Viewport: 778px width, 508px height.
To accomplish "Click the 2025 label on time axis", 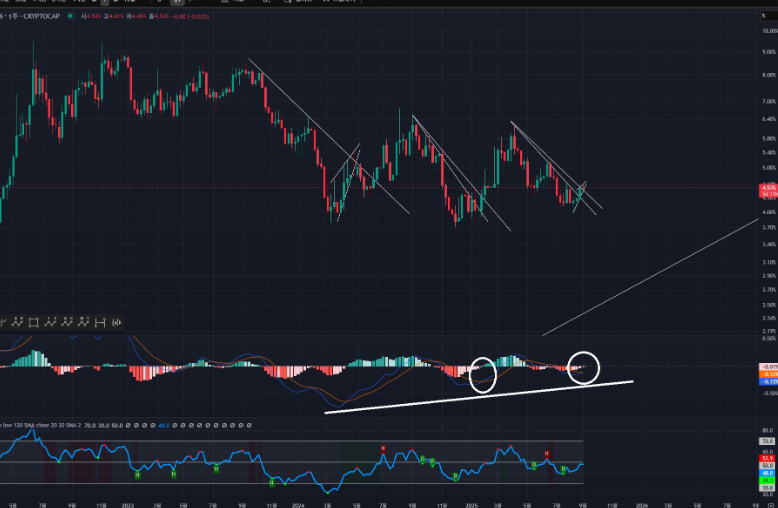I will click(471, 505).
